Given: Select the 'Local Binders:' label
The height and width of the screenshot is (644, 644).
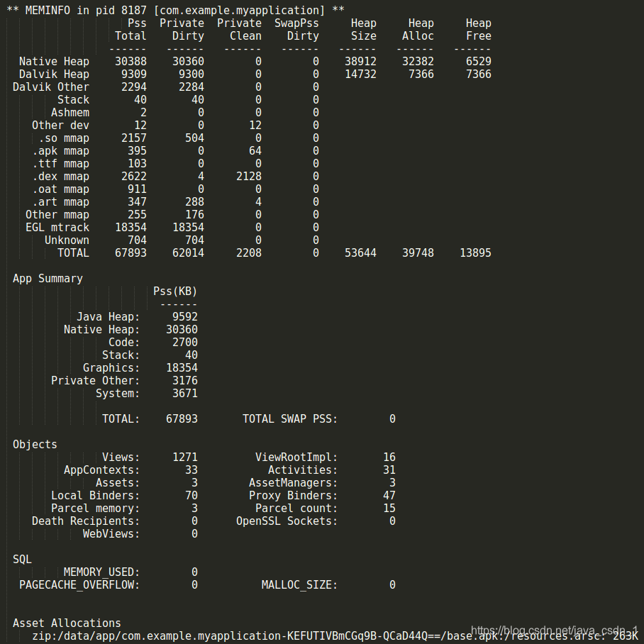Looking at the screenshot, I should (96, 496).
